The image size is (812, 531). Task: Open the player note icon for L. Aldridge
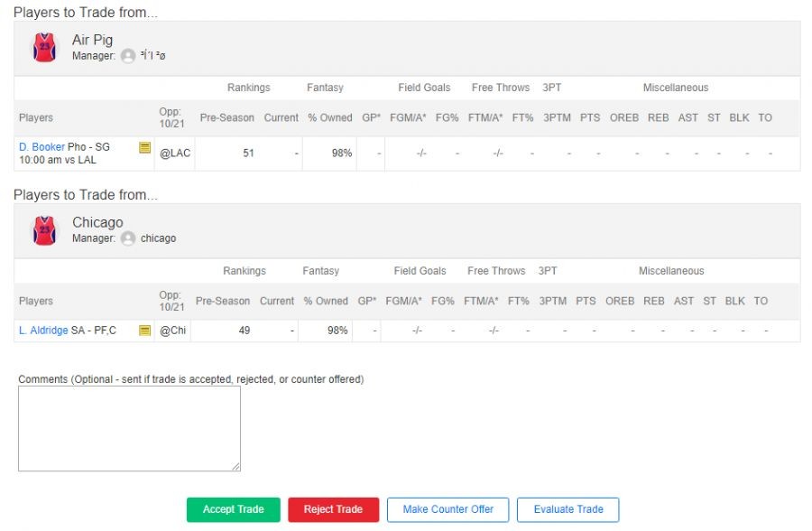(144, 331)
